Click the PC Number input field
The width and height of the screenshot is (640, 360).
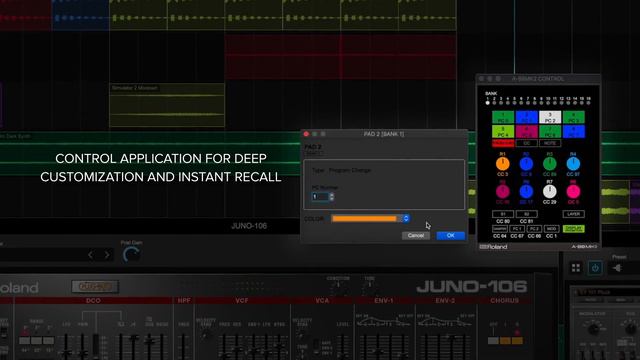click(320, 197)
